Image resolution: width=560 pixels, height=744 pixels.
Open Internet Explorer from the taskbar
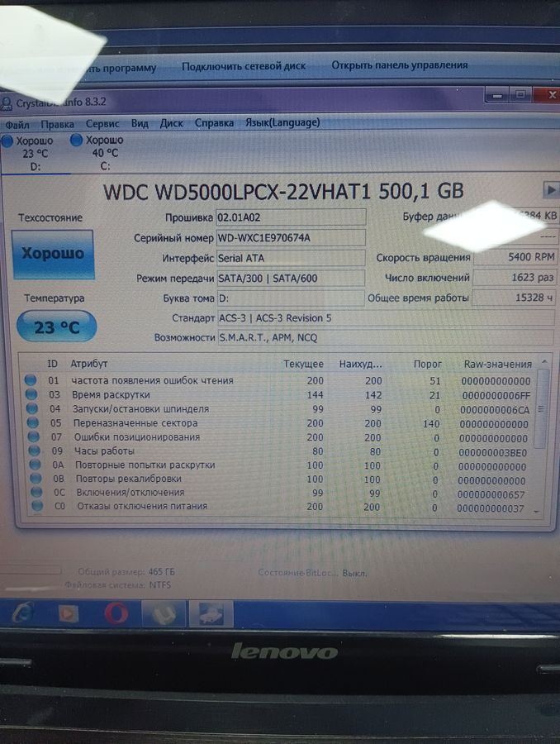click(x=23, y=613)
